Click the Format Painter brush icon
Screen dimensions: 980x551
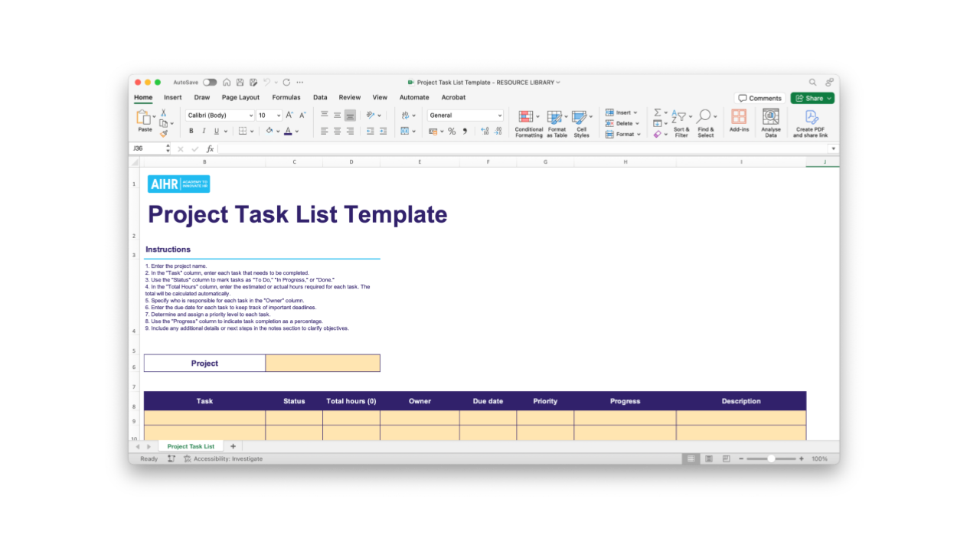point(163,134)
